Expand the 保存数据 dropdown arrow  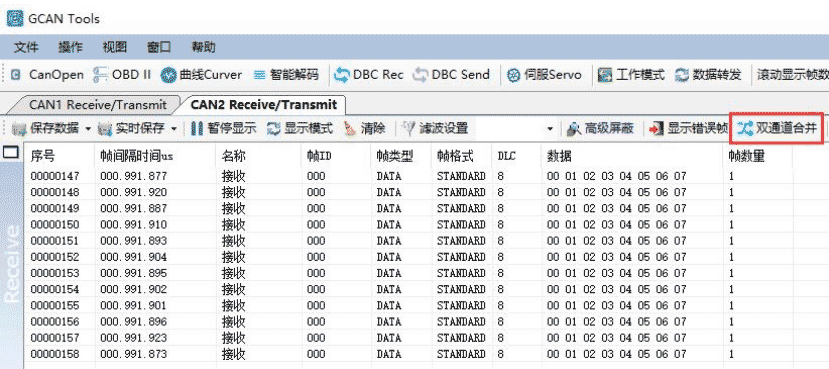[x=88, y=128]
